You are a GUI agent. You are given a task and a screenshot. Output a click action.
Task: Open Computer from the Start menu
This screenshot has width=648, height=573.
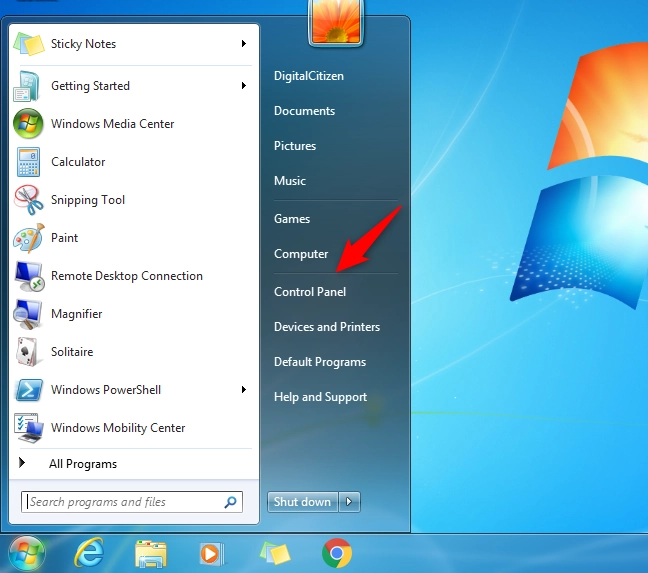pyautogui.click(x=301, y=254)
